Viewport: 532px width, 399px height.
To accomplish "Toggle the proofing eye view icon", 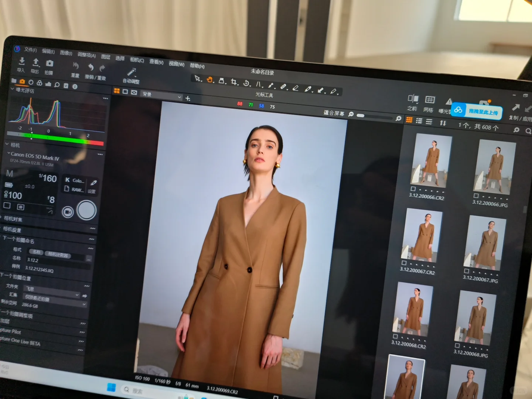I will tap(134, 92).
